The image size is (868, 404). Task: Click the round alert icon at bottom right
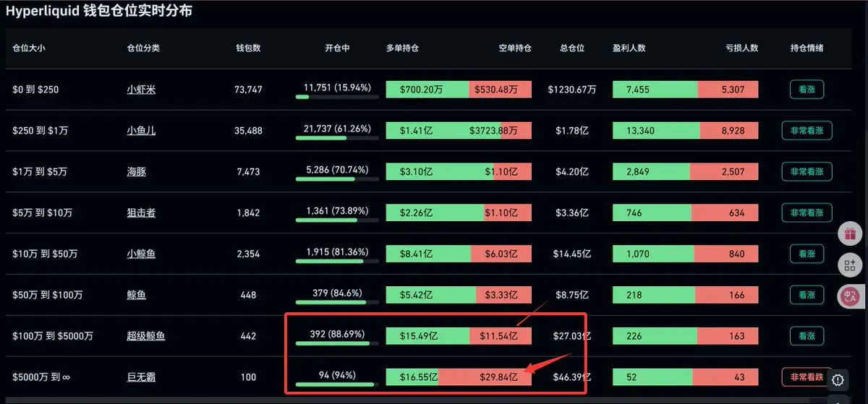[838, 379]
